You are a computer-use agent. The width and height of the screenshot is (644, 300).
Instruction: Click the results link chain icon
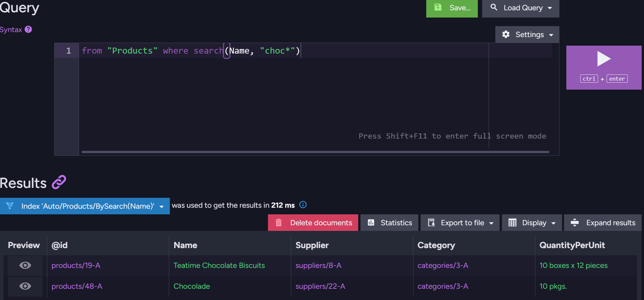[59, 182]
